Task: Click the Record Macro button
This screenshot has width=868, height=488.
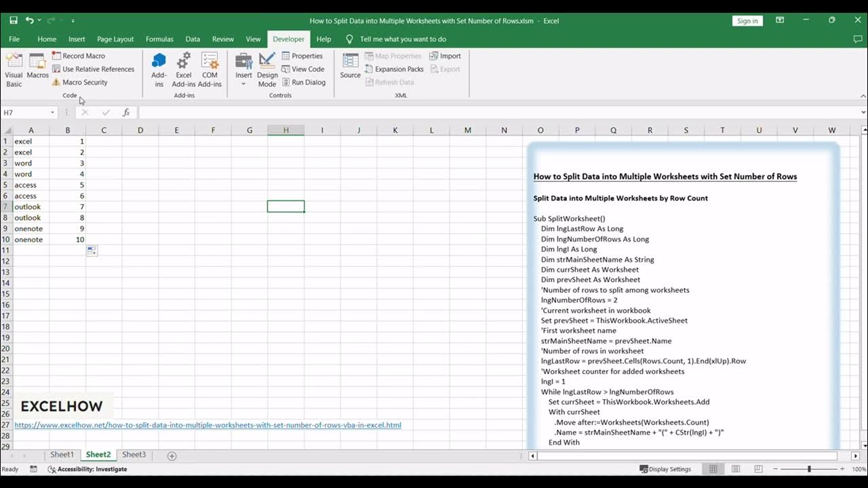Action: pos(79,56)
